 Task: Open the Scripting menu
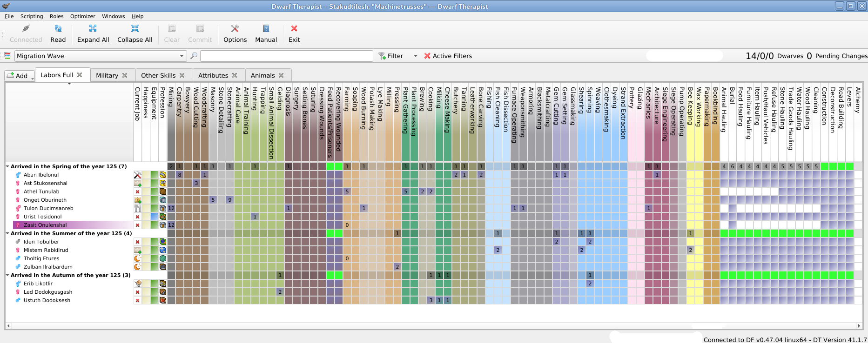point(32,16)
